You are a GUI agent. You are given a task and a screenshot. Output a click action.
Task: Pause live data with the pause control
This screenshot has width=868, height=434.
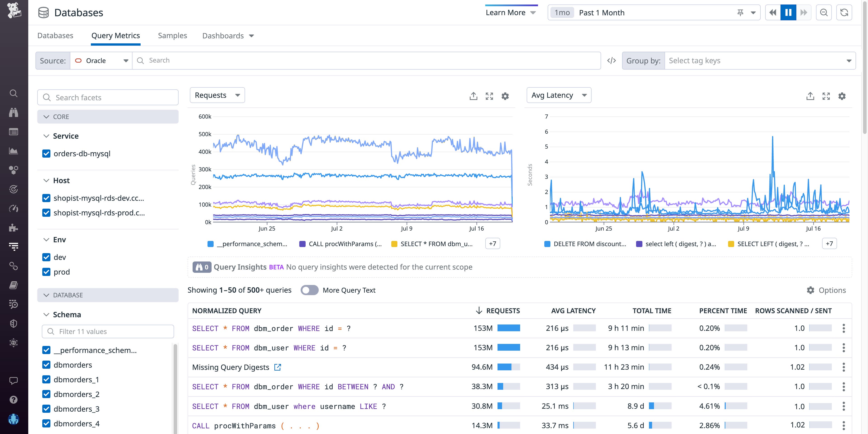coord(788,12)
